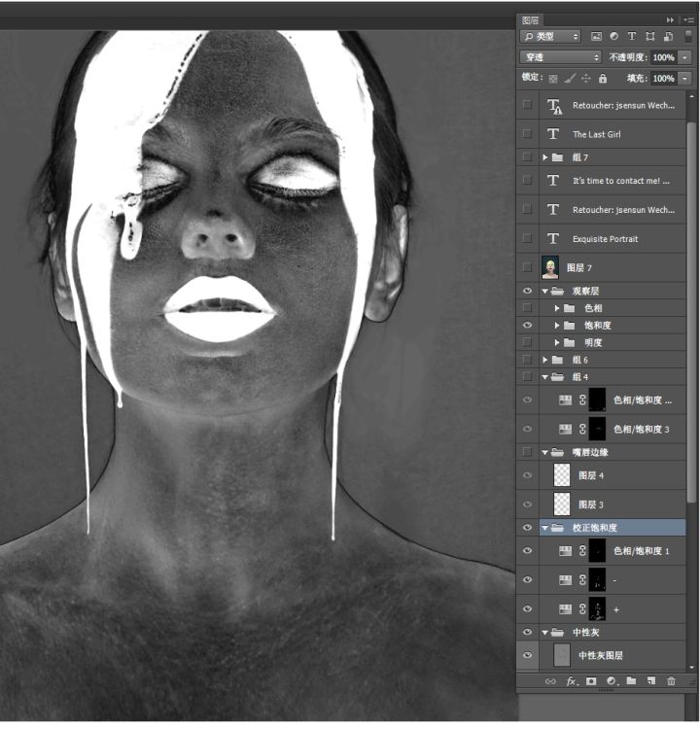700x729 pixels.
Task: Open the 类型 filter type dropdown
Action: point(550,36)
